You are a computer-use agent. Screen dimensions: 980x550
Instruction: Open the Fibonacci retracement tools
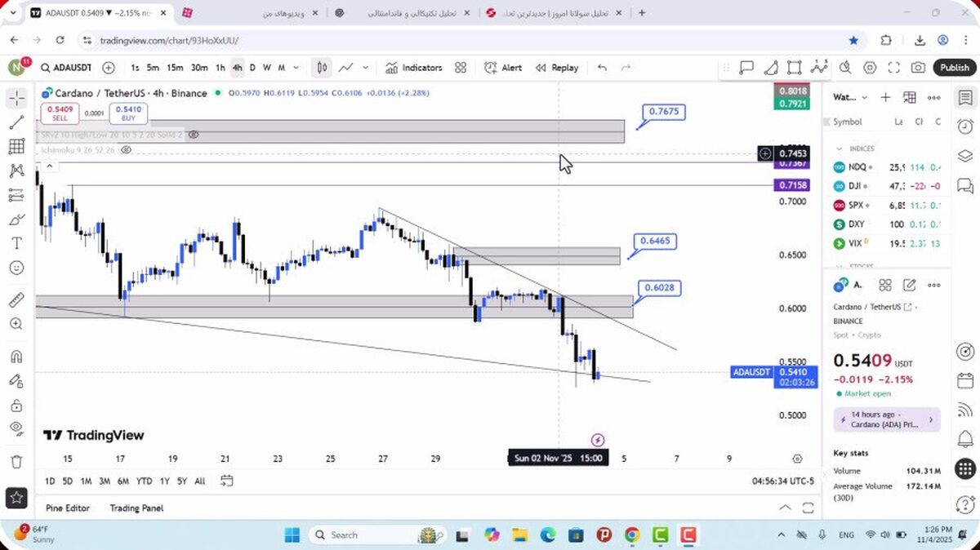(x=16, y=147)
